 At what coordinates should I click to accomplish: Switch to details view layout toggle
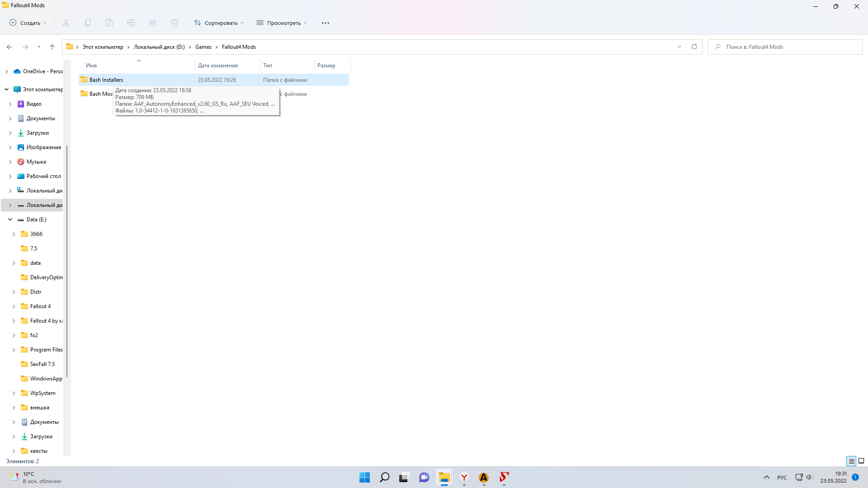851,461
